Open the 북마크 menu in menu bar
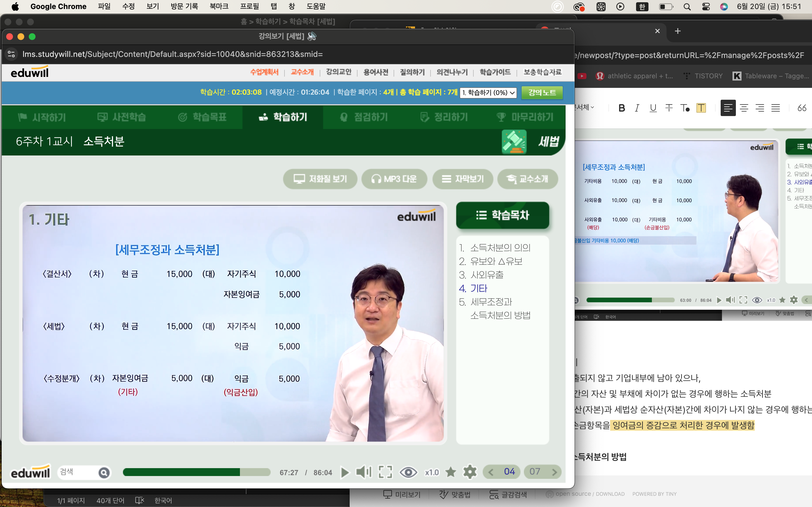This screenshot has height=507, width=812. (x=219, y=6)
